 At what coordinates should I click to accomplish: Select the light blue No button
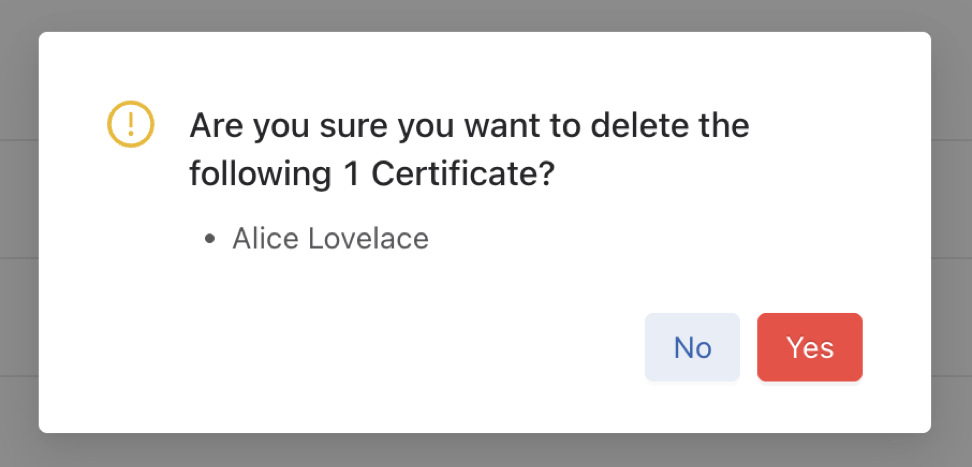coord(692,347)
